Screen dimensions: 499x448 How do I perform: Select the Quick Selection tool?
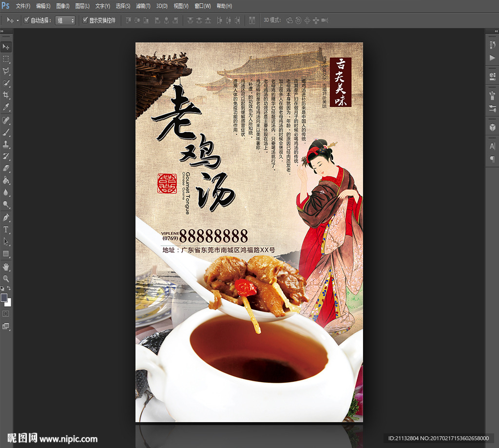(6, 83)
